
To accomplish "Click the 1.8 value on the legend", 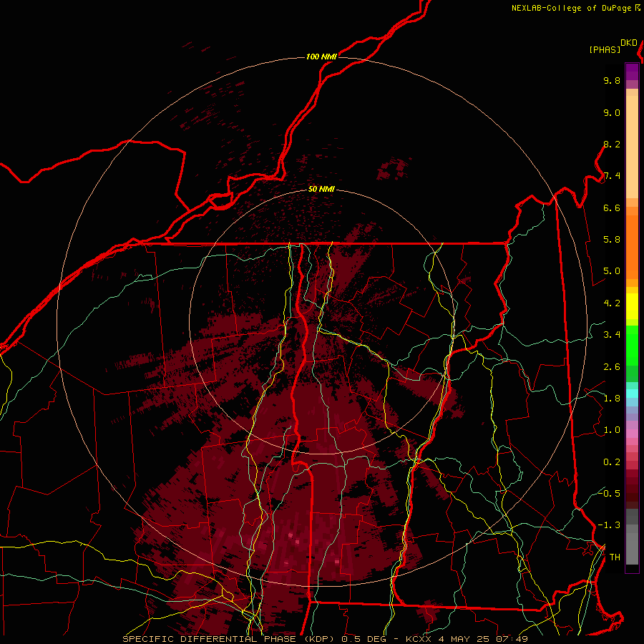I will (x=612, y=399).
